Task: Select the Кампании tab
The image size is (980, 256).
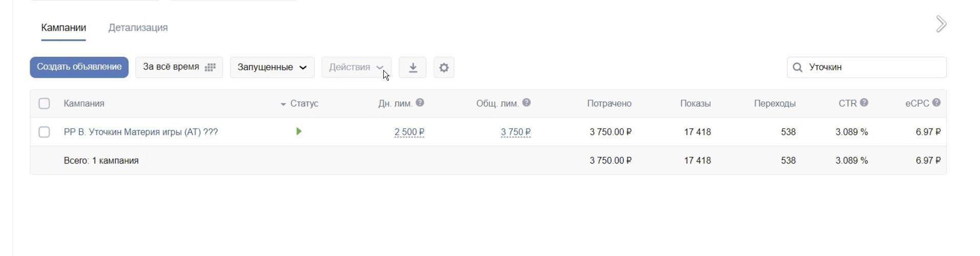Action: [x=63, y=28]
